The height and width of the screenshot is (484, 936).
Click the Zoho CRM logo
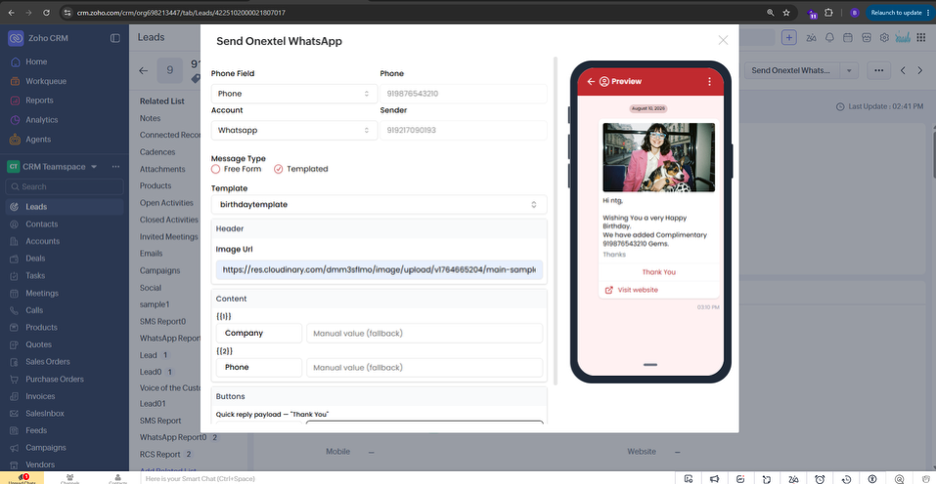16,38
